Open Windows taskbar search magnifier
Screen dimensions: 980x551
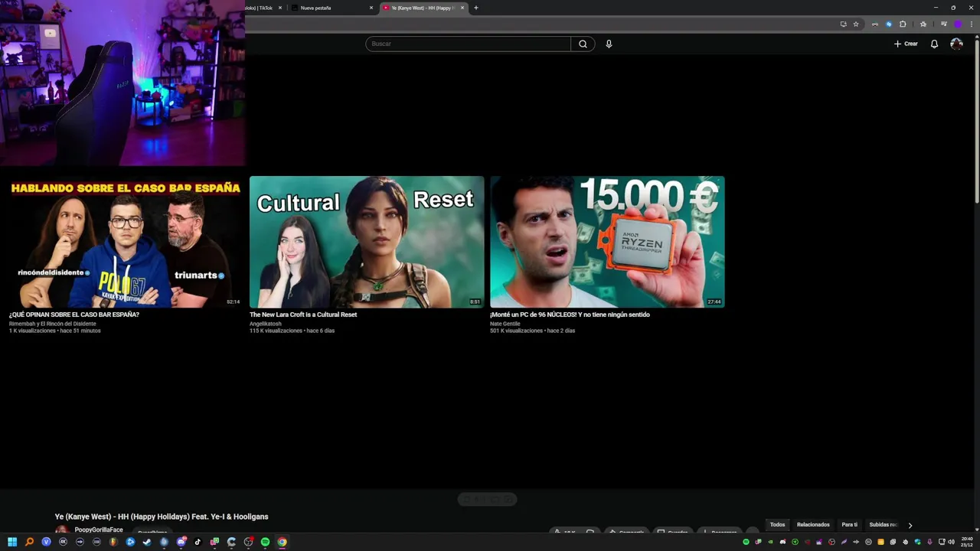tap(29, 542)
